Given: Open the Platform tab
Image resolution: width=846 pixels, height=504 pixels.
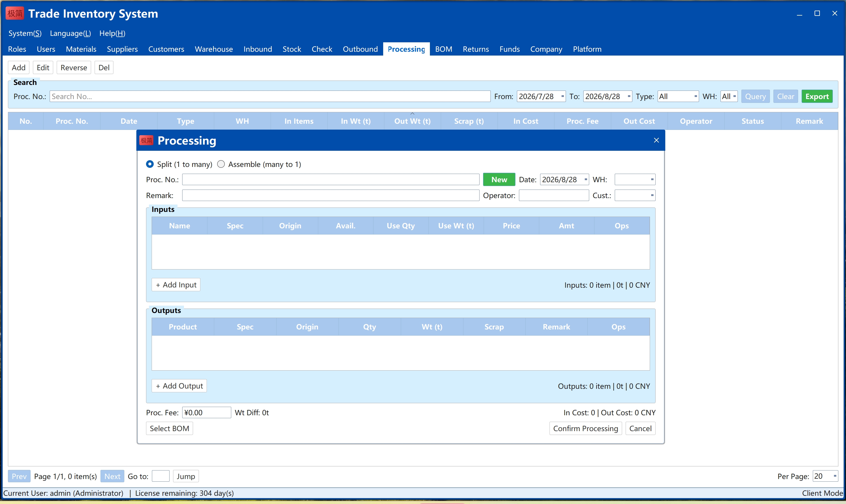Looking at the screenshot, I should click(x=587, y=49).
